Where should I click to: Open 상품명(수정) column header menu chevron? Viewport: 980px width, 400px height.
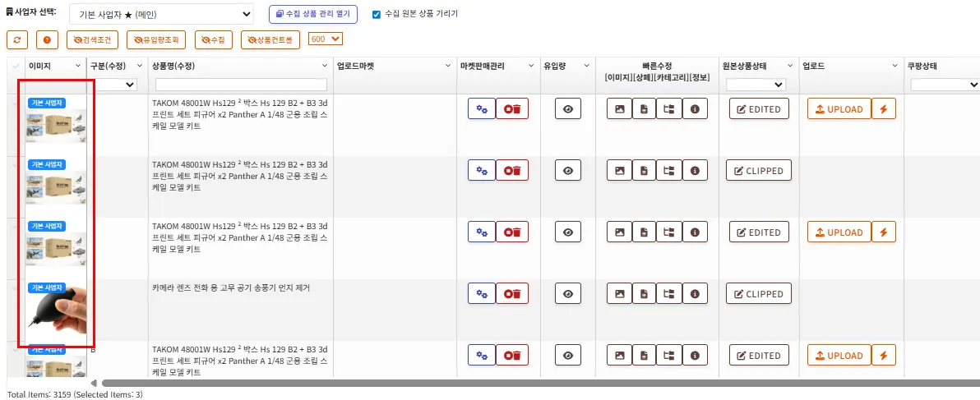325,66
